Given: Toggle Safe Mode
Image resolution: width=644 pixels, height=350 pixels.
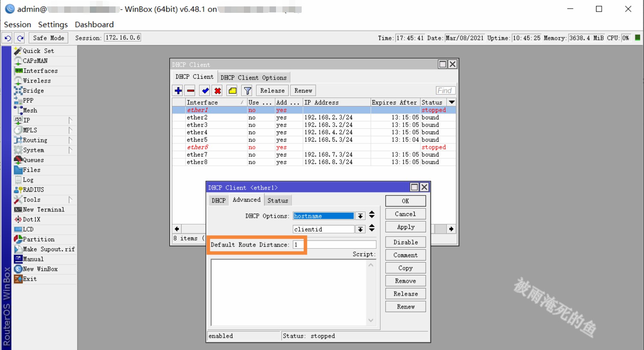Looking at the screenshot, I should 48,38.
